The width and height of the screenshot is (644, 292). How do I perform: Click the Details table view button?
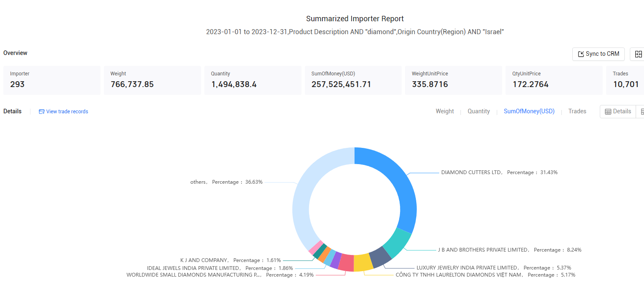(618, 111)
